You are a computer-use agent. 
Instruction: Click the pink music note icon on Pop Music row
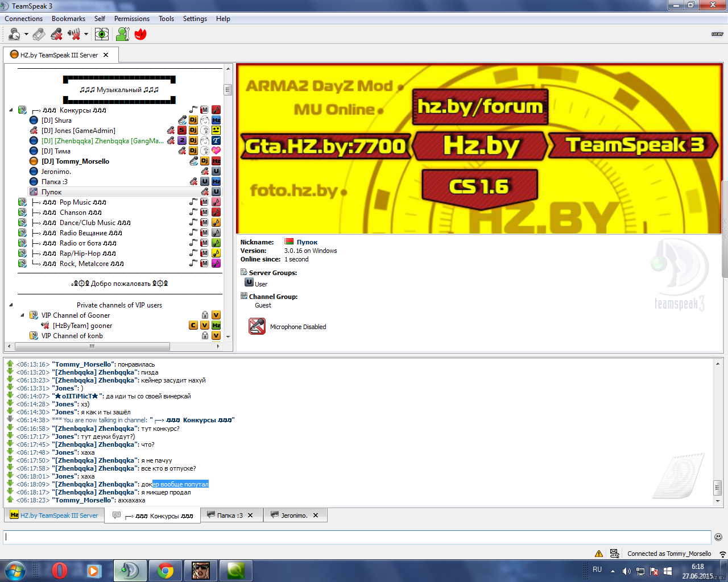[x=216, y=202]
